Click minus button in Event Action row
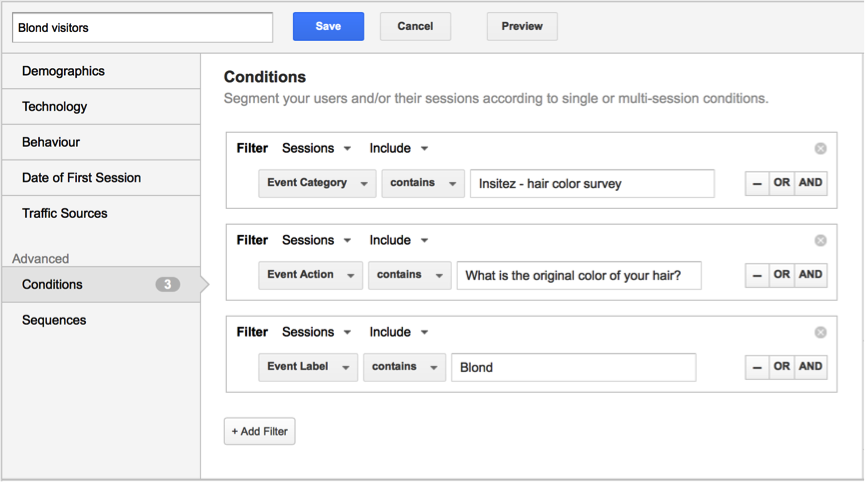 757,275
